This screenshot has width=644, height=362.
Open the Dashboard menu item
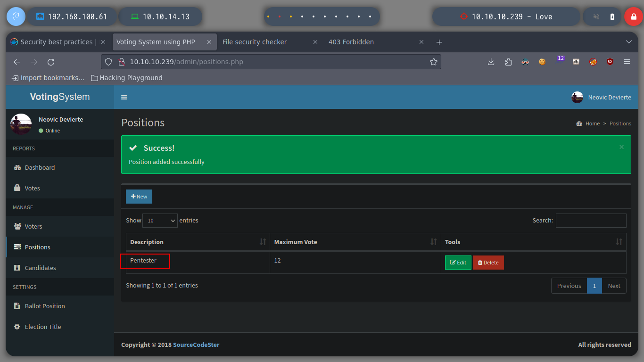[x=60, y=167]
